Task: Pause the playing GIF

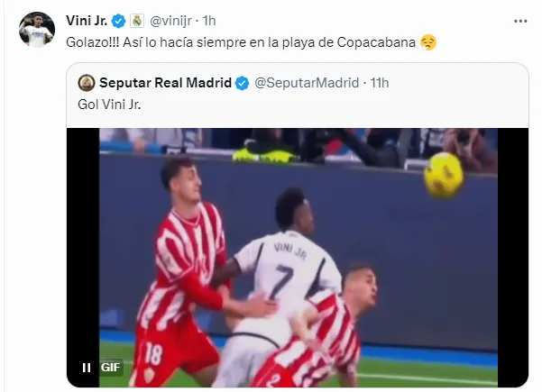Action: [x=87, y=368]
